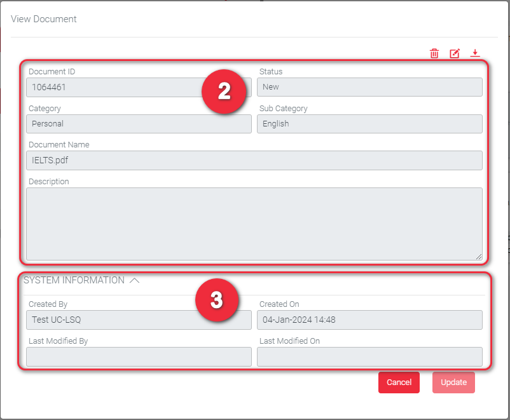Click inside the Description text area
The width and height of the screenshot is (510, 420).
click(254, 224)
